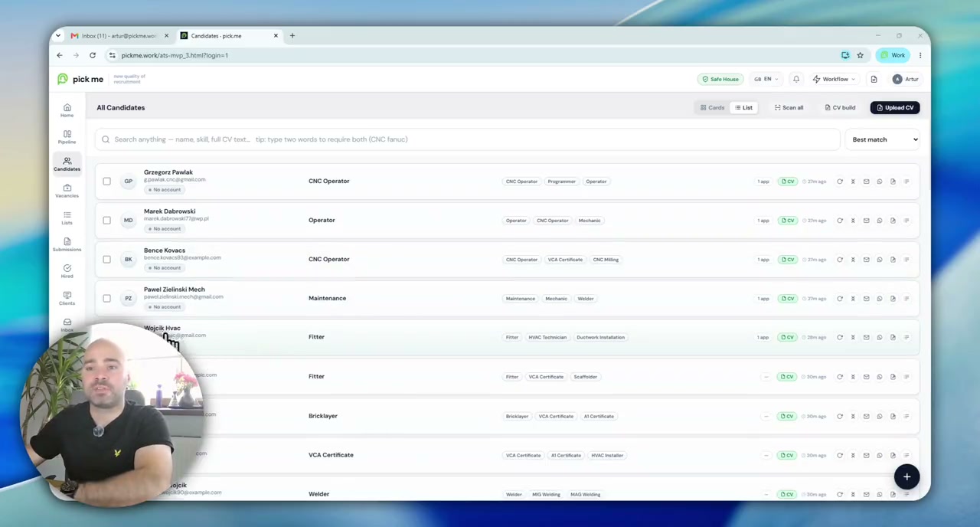Click the envelope icon for Bence Kovacs
This screenshot has width=980, height=527.
[x=866, y=260]
